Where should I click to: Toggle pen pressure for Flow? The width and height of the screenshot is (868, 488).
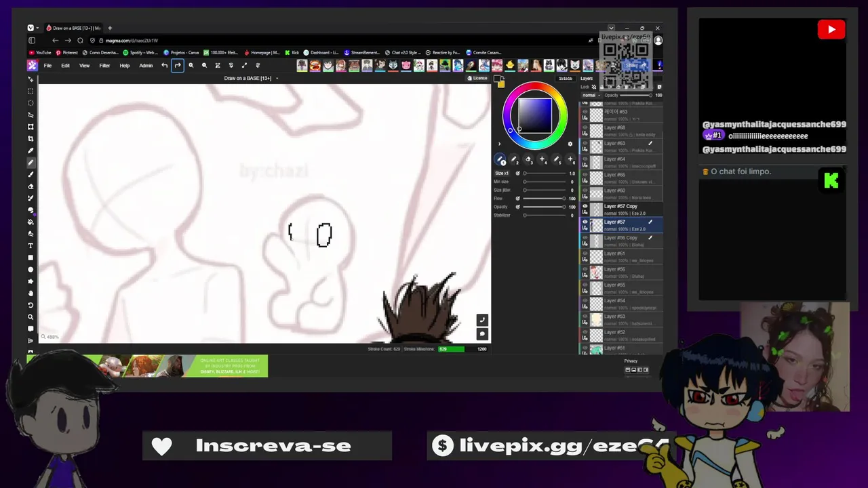coord(517,199)
